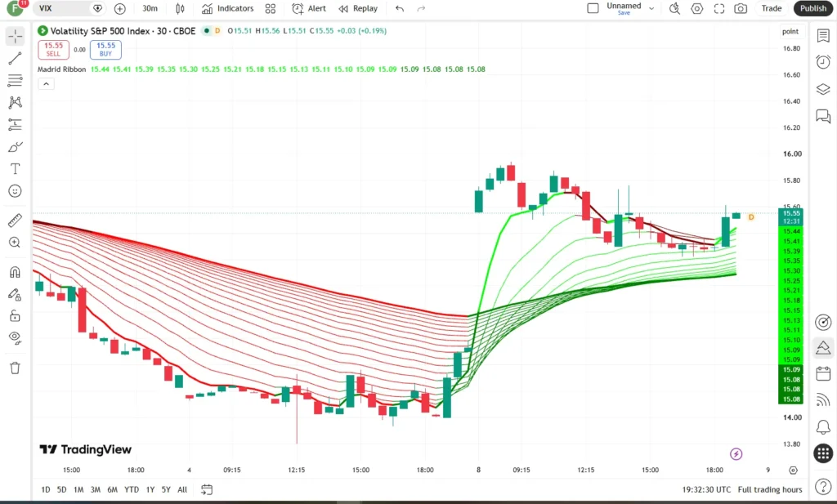
Task: Toggle magnet mode for drawings
Action: pos(15,272)
